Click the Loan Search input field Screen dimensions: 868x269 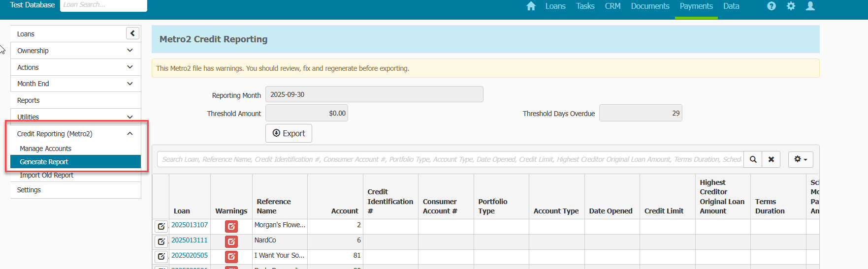103,5
